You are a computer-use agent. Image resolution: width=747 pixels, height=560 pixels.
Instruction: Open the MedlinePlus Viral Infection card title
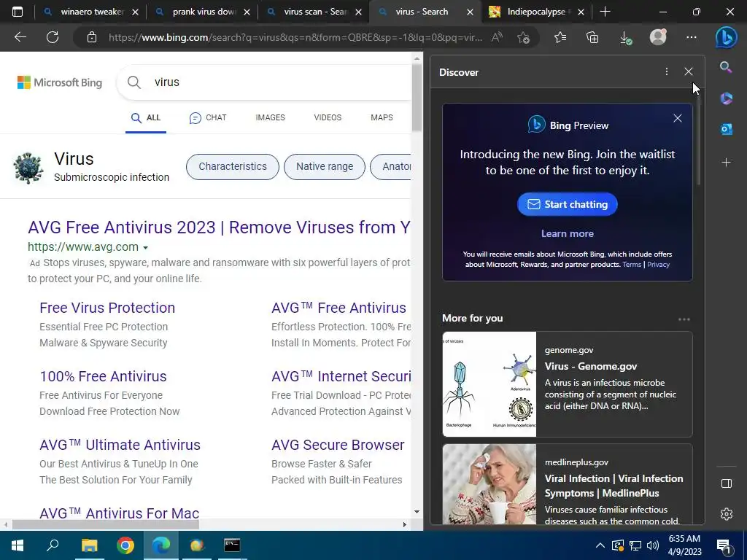tap(614, 486)
